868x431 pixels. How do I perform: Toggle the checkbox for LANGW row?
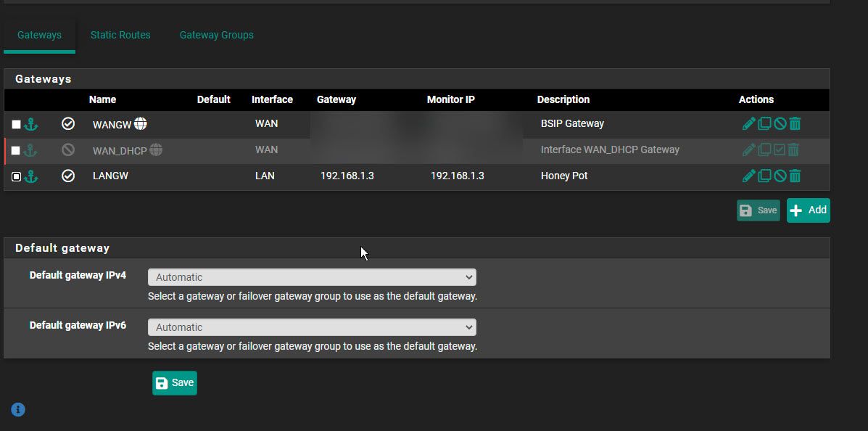point(16,177)
